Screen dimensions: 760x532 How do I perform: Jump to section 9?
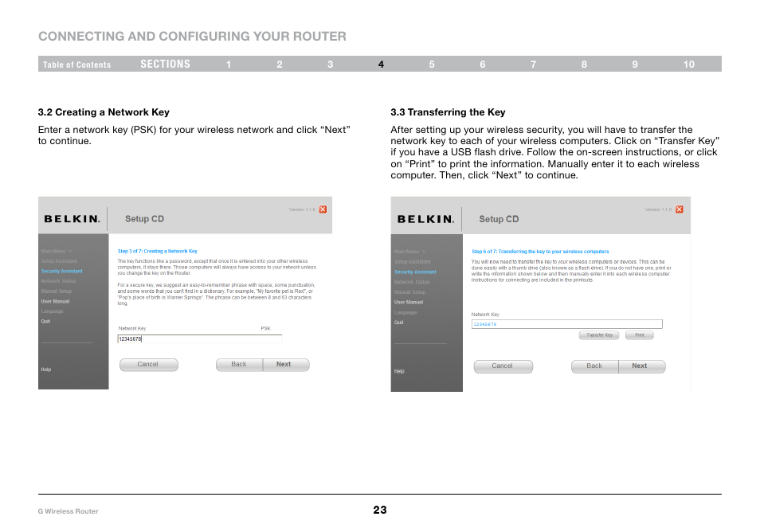(635, 65)
